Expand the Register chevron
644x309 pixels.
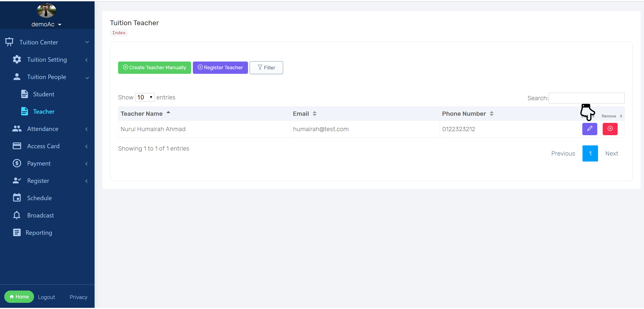[x=87, y=181]
